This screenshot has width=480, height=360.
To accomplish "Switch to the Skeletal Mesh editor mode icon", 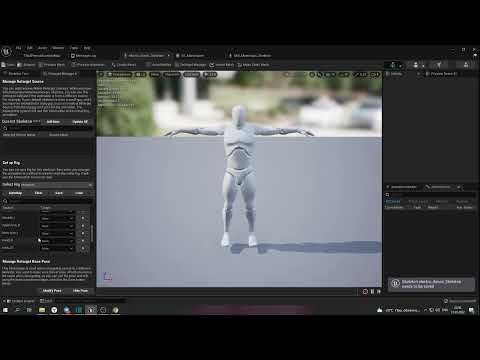I will click(x=416, y=65).
